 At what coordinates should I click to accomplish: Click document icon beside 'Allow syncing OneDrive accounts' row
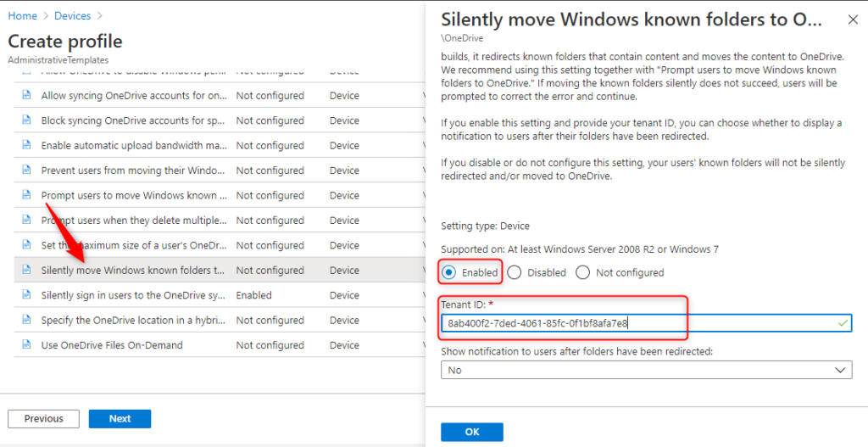click(x=26, y=95)
